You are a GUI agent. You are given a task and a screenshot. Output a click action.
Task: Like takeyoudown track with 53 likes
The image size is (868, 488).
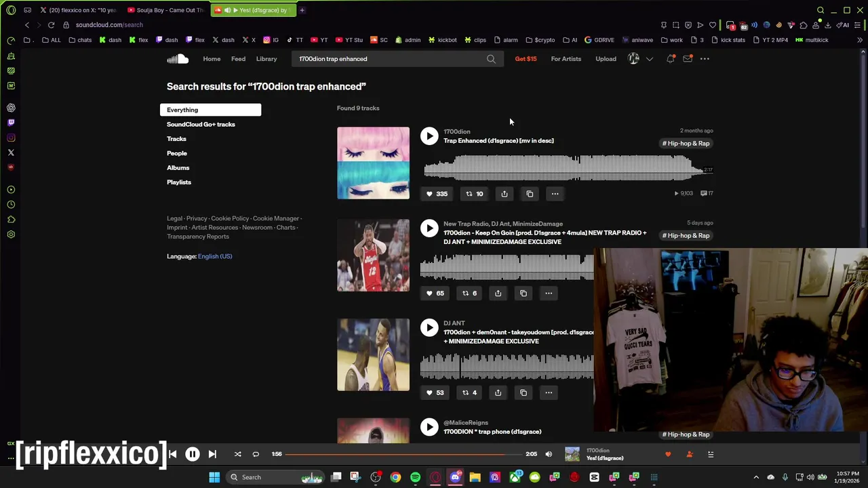(435, 392)
